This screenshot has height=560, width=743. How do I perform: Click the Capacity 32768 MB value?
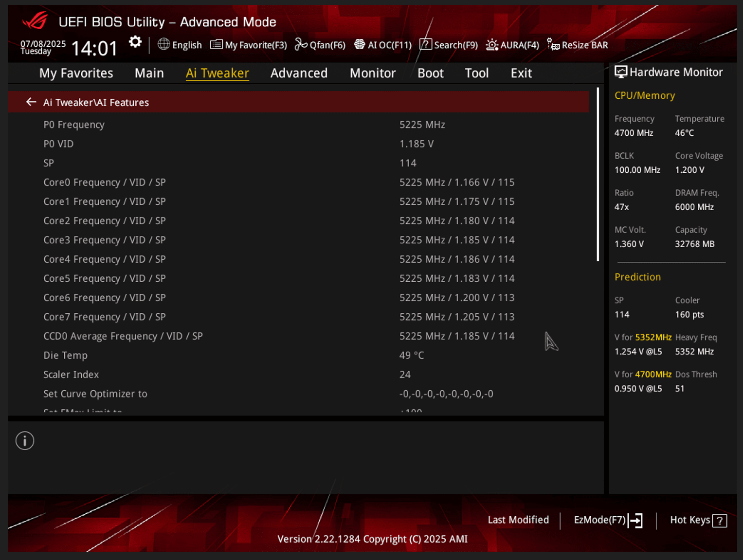[x=695, y=244]
